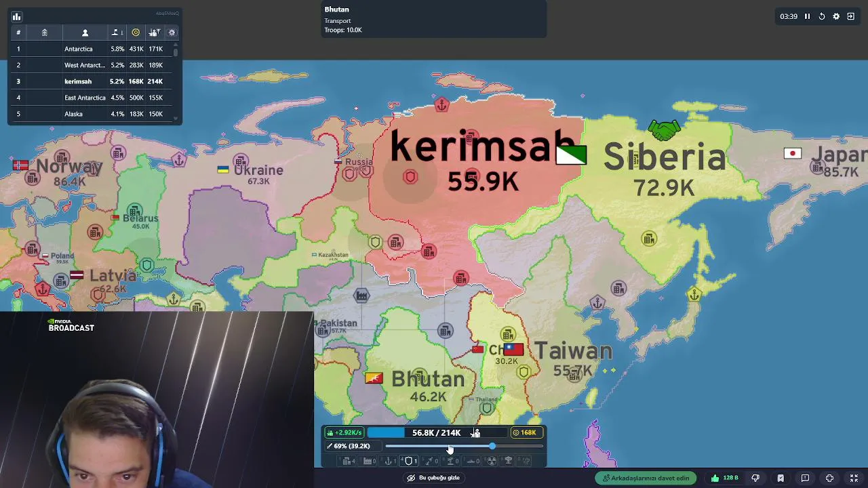Click the crosshair target icon bottom right
This screenshot has height=488, width=868.
click(x=829, y=478)
